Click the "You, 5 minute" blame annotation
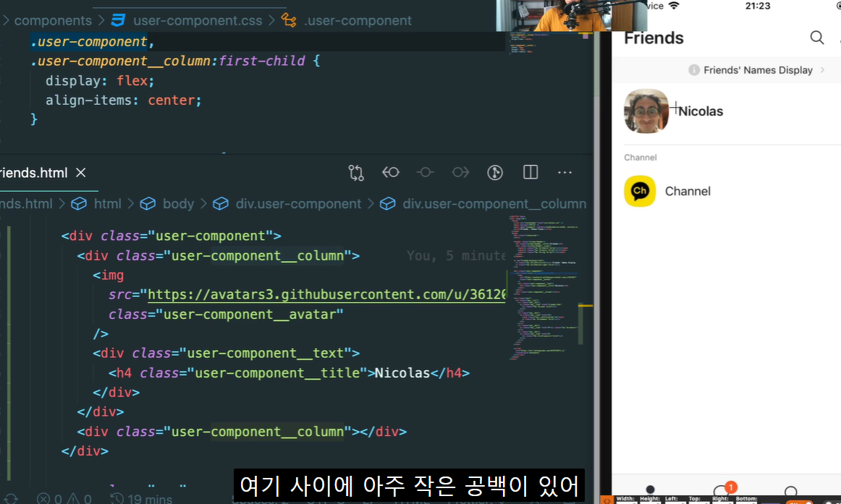This screenshot has width=841, height=504. pos(456,256)
